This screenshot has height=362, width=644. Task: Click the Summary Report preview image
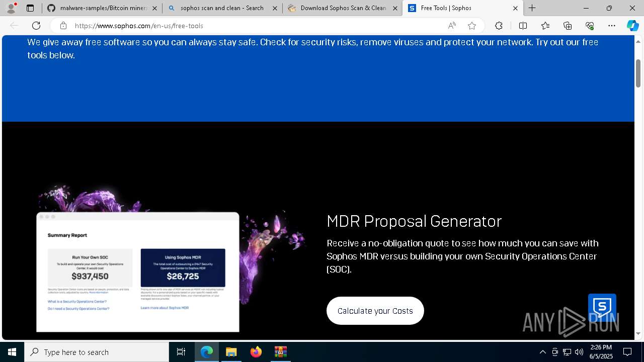pyautogui.click(x=138, y=272)
